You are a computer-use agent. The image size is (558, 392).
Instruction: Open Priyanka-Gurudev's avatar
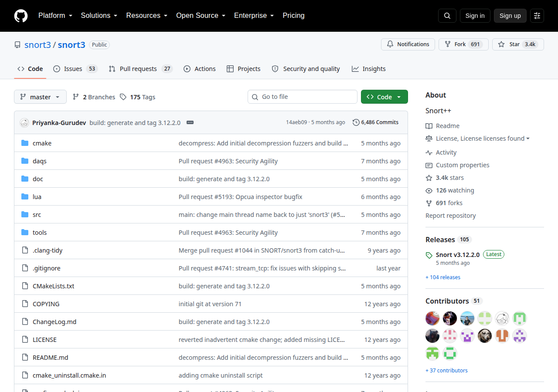click(x=24, y=123)
